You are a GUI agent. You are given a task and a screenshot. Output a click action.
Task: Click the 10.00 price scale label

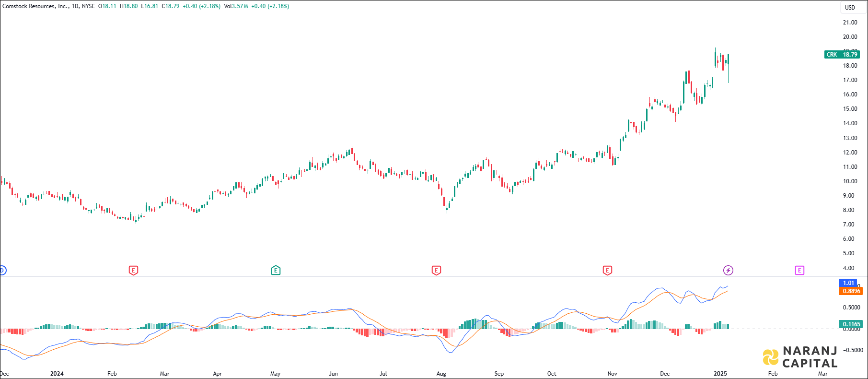(850, 181)
